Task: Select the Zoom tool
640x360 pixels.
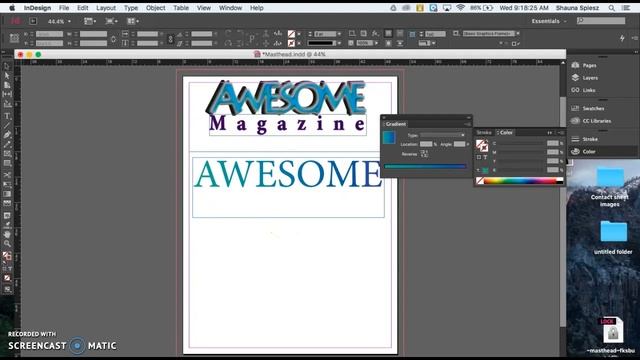Action: [x=7, y=244]
